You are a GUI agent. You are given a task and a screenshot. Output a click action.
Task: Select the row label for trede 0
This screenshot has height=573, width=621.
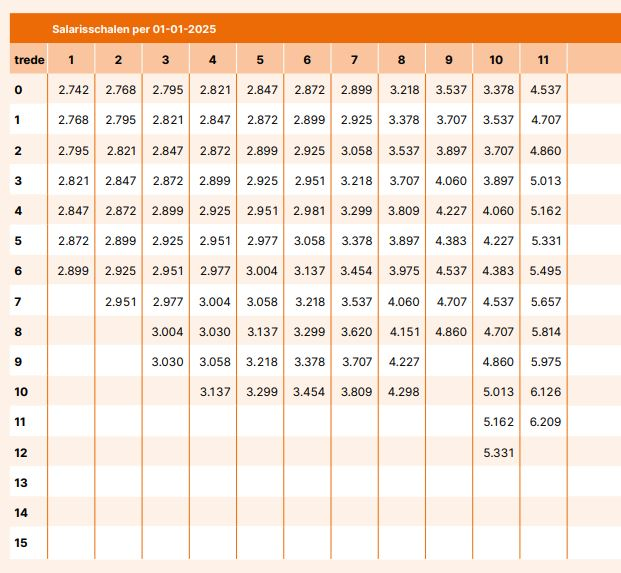[x=18, y=91]
